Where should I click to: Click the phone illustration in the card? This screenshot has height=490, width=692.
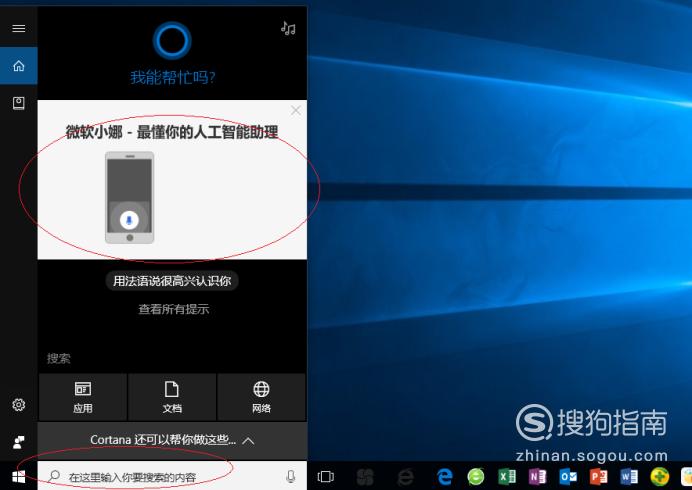(x=129, y=197)
